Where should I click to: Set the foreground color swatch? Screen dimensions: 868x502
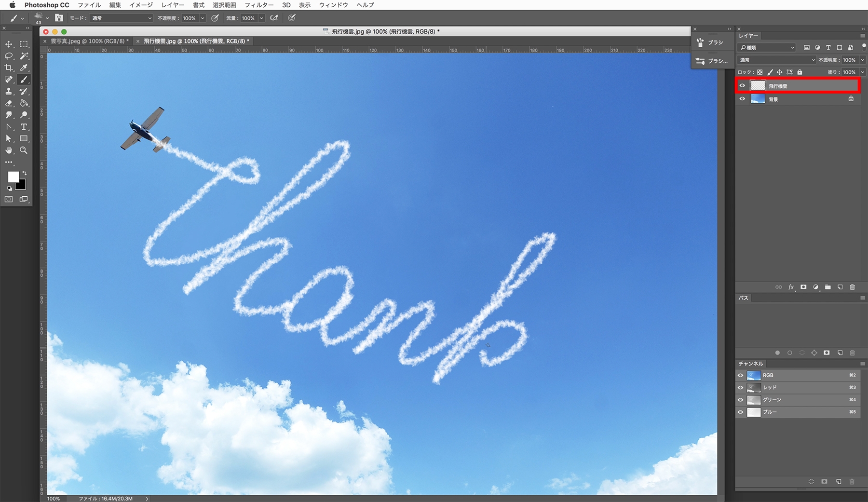(13, 177)
